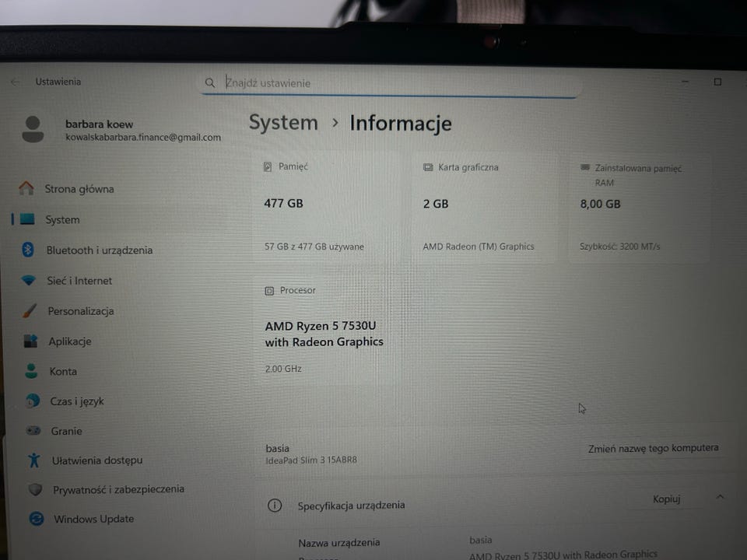Click System in the breadcrumb heading
747x560 pixels.
[283, 122]
